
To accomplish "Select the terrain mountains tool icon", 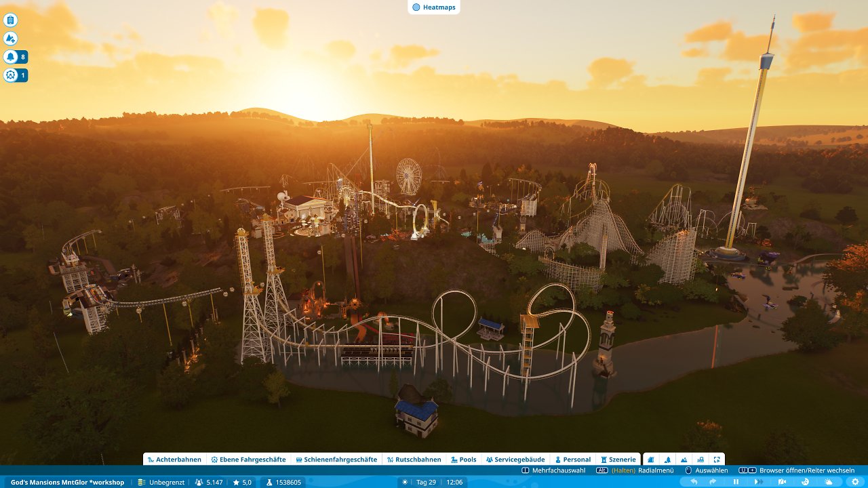I will (684, 460).
